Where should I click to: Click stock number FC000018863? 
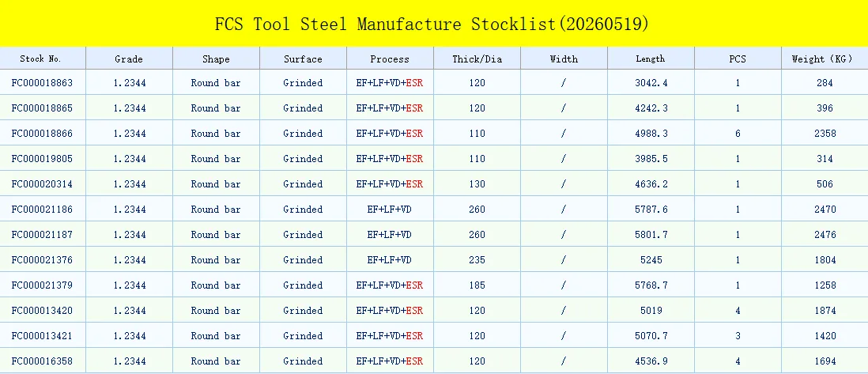coord(42,82)
